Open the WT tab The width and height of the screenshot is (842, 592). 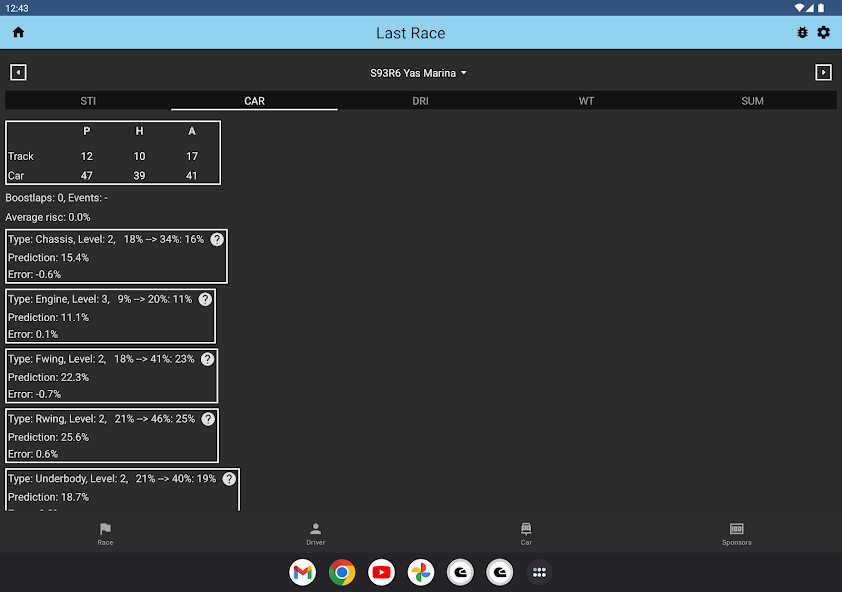586,100
